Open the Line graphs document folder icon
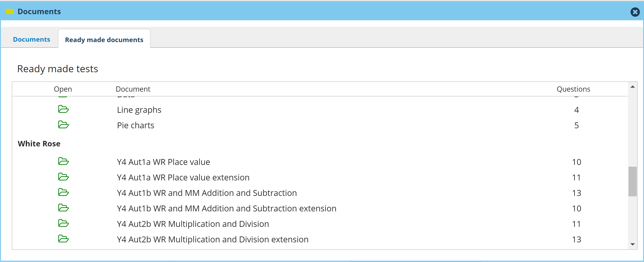The width and height of the screenshot is (644, 262). click(x=63, y=109)
